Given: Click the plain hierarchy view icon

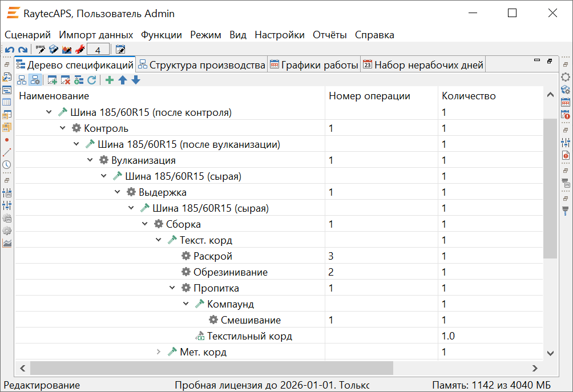Looking at the screenshot, I should click(x=22, y=80).
